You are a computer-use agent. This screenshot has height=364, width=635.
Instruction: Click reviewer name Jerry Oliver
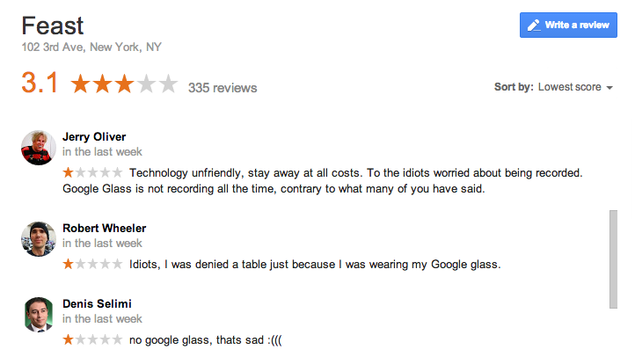pos(94,136)
